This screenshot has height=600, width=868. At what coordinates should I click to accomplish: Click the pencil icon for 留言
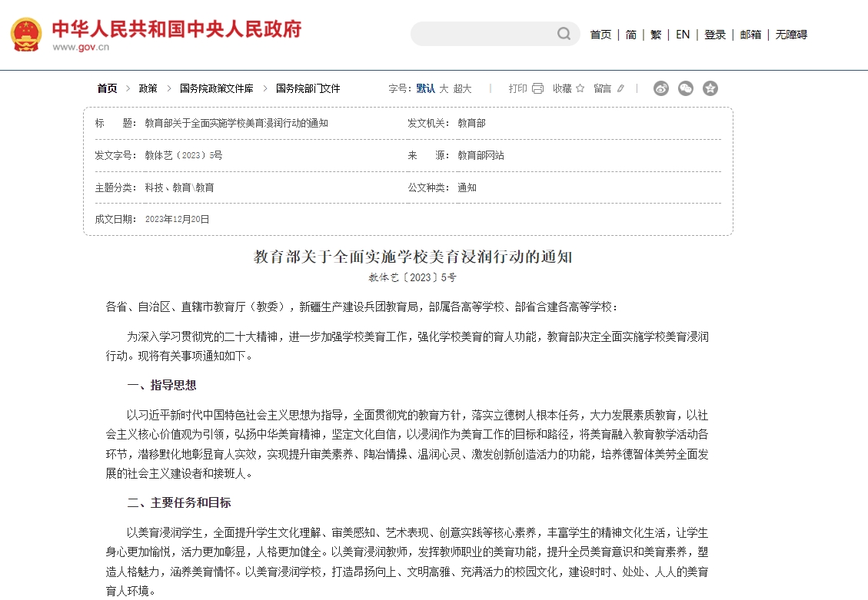[620, 88]
